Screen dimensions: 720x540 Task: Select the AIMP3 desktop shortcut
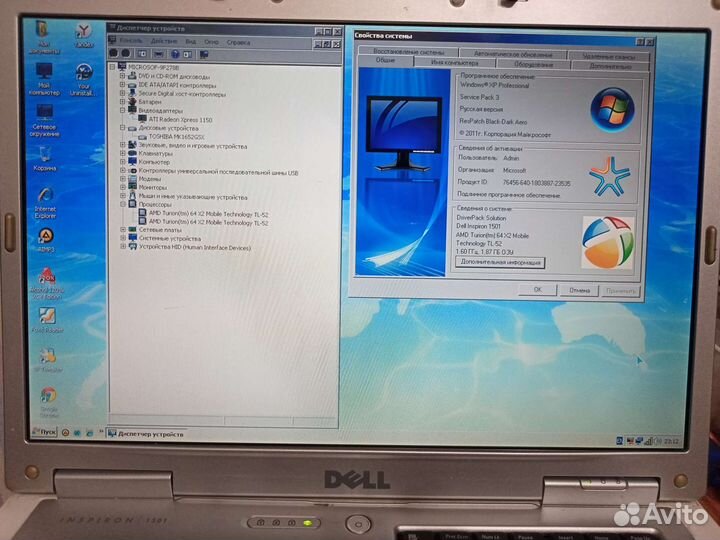pyautogui.click(x=45, y=241)
